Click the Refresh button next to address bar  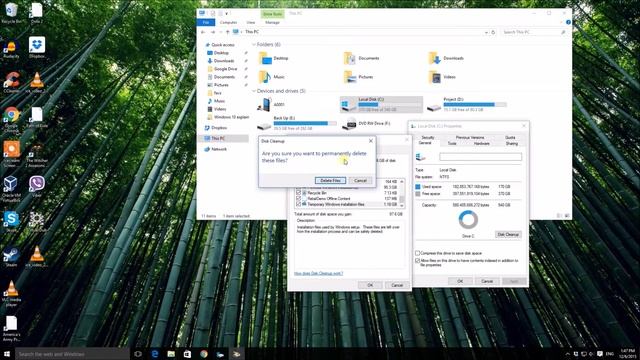(x=493, y=32)
